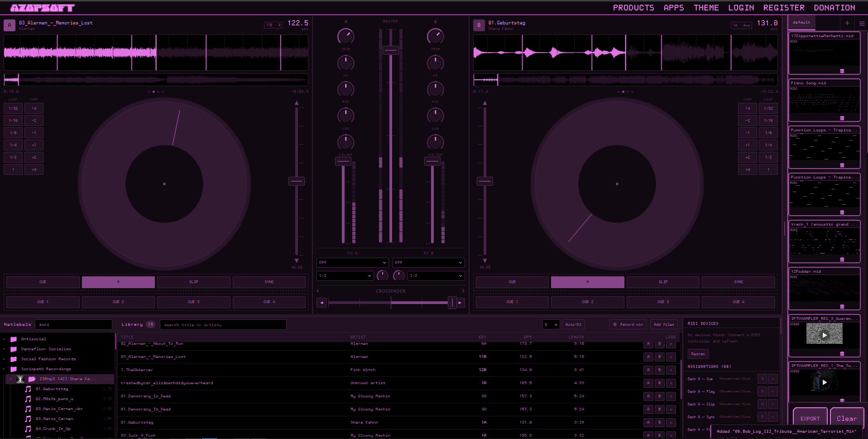
Task: Expand the Antisocial folder tree arrow
Action: click(x=4, y=339)
